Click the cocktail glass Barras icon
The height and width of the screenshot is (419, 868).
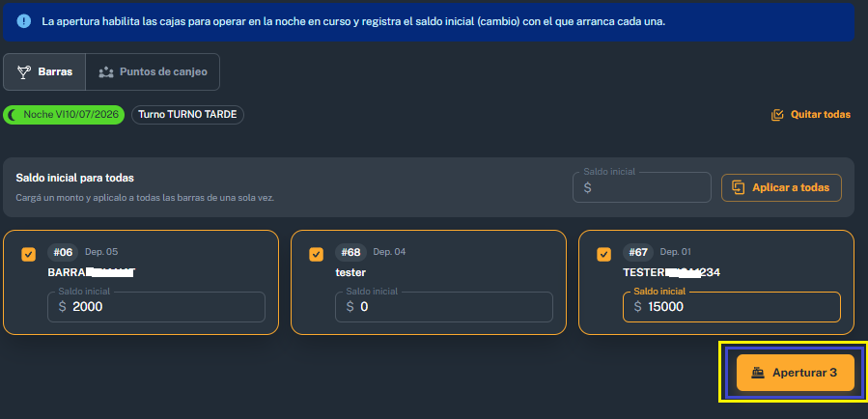click(24, 72)
